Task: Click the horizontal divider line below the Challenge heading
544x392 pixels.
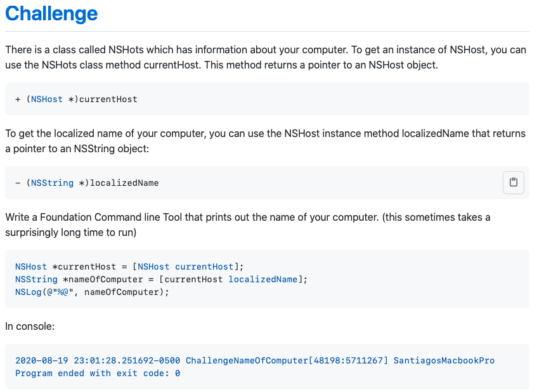Action: coord(267,31)
